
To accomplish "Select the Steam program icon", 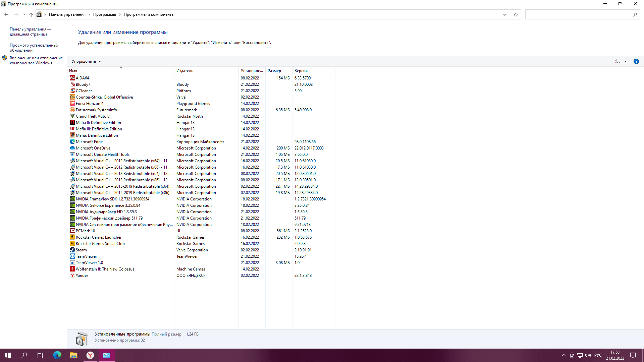I will (72, 250).
